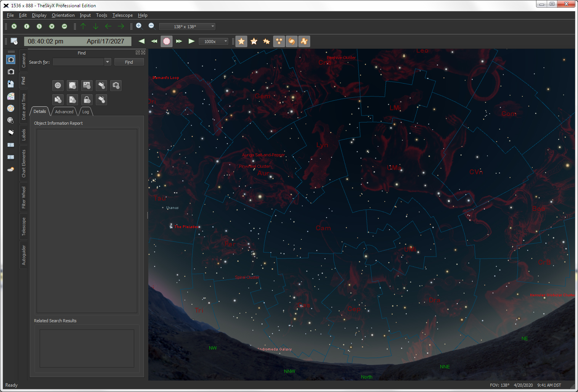The height and width of the screenshot is (392, 578).
Task: Click the slew telescope to object button
Action: tap(101, 85)
